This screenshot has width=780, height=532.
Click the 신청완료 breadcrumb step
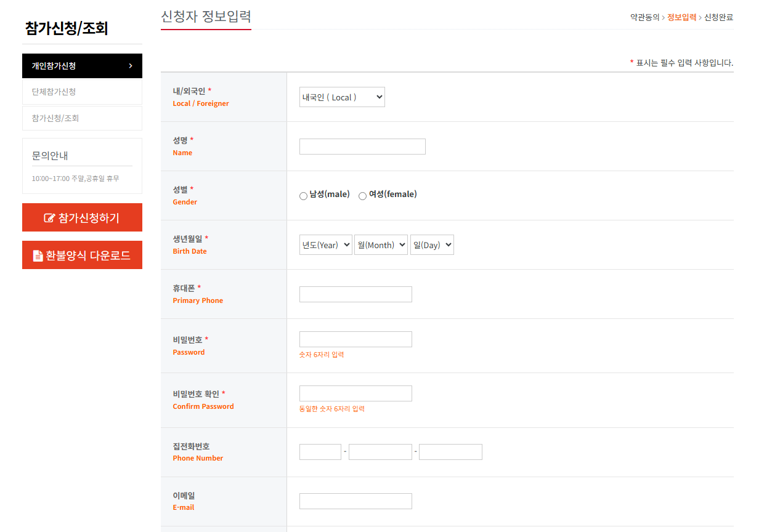pyautogui.click(x=719, y=17)
